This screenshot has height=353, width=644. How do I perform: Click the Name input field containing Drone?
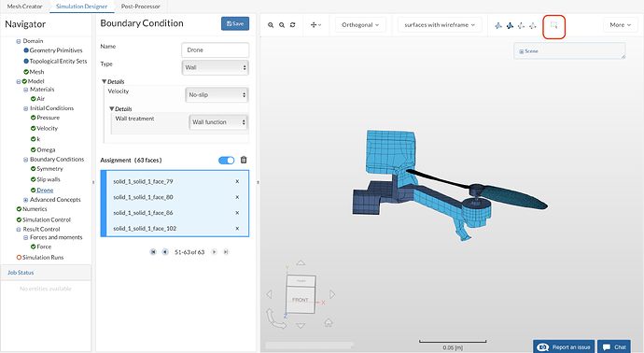click(x=216, y=50)
